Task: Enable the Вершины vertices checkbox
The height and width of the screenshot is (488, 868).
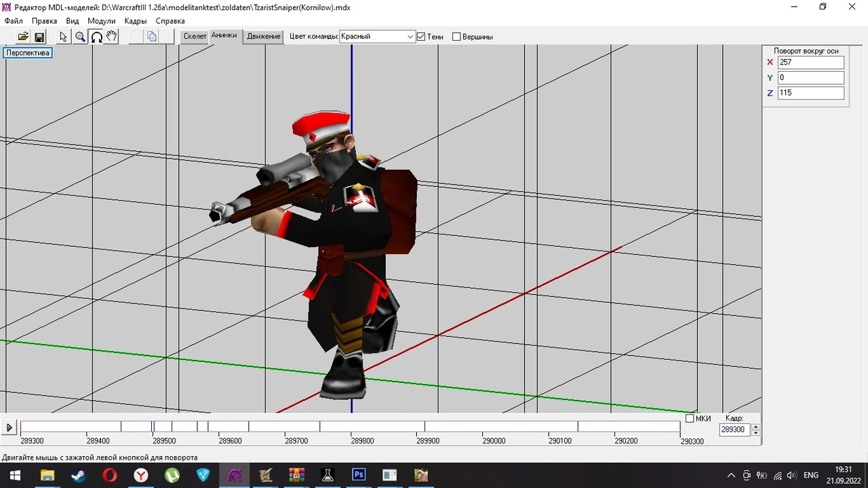Action: (456, 37)
